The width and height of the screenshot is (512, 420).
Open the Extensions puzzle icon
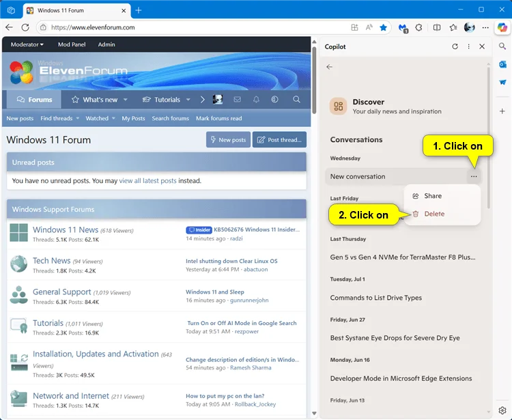419,27
